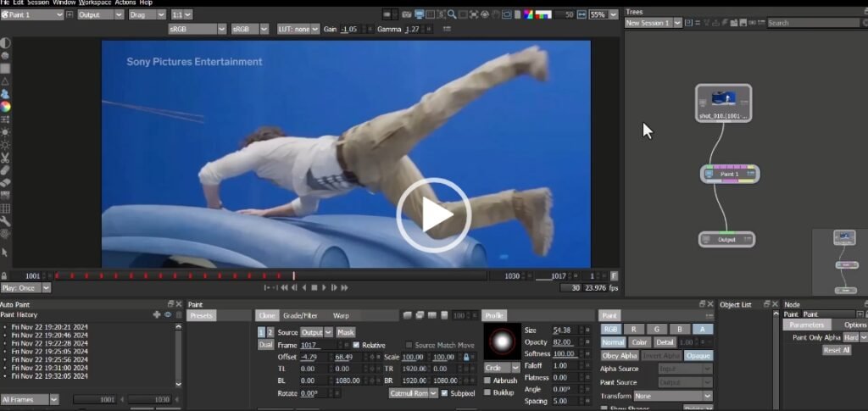The width and height of the screenshot is (868, 411).
Task: Click the magnifier zoom icon in viewer toolbar
Action: coord(452,14)
